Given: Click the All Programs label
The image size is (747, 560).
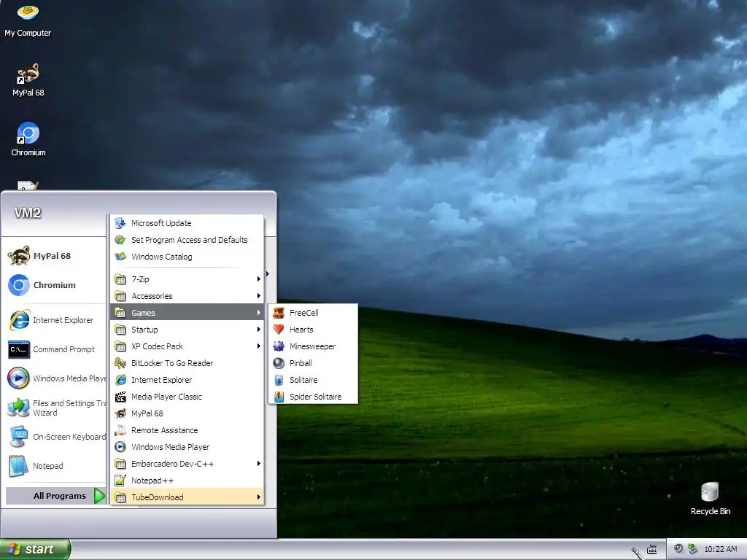Looking at the screenshot, I should (x=60, y=496).
